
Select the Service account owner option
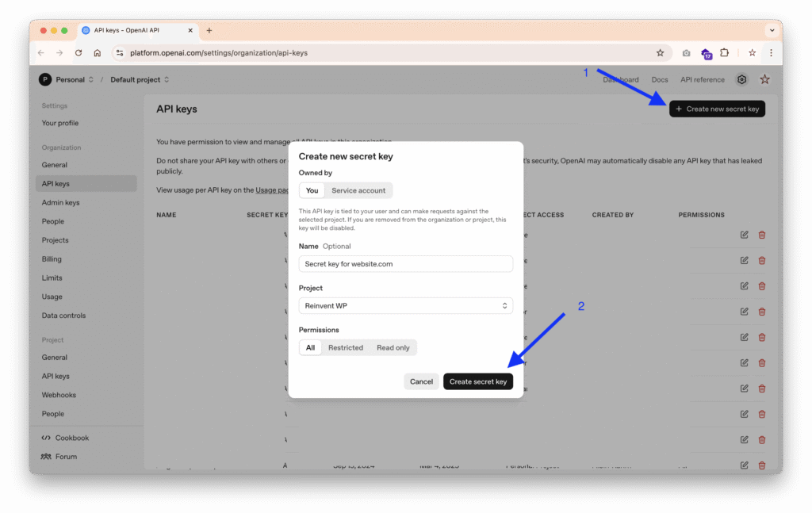[x=358, y=190]
